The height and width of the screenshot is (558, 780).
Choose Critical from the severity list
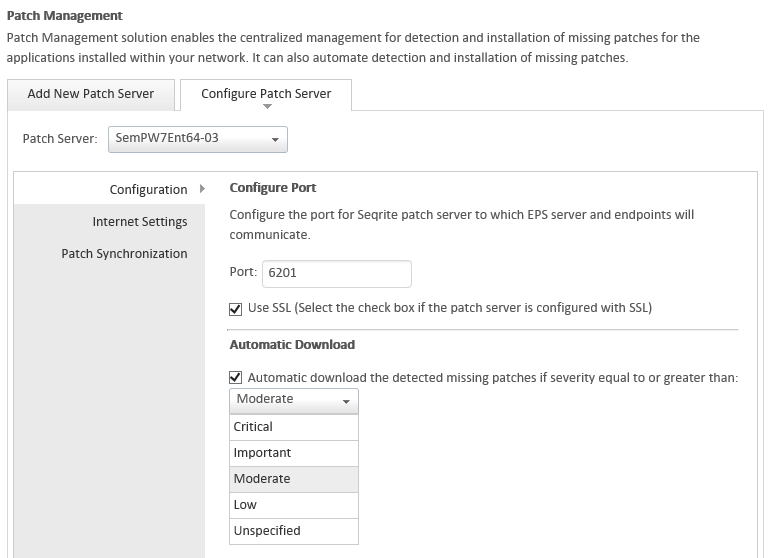293,427
